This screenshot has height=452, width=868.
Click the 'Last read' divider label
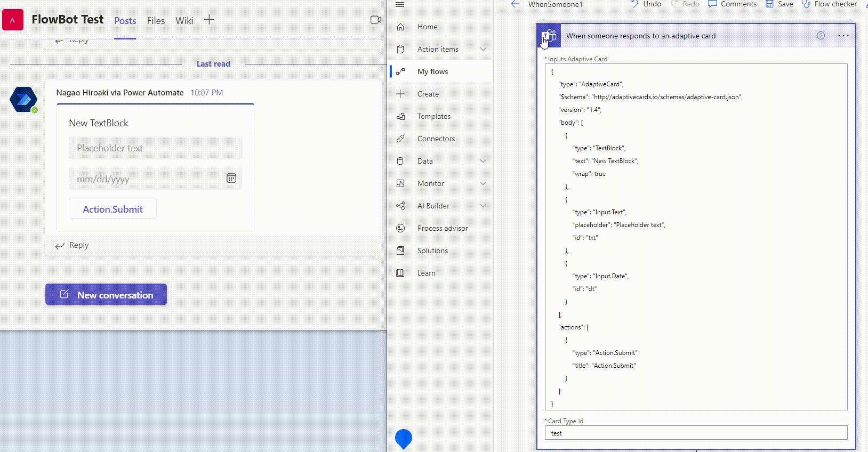pos(213,64)
